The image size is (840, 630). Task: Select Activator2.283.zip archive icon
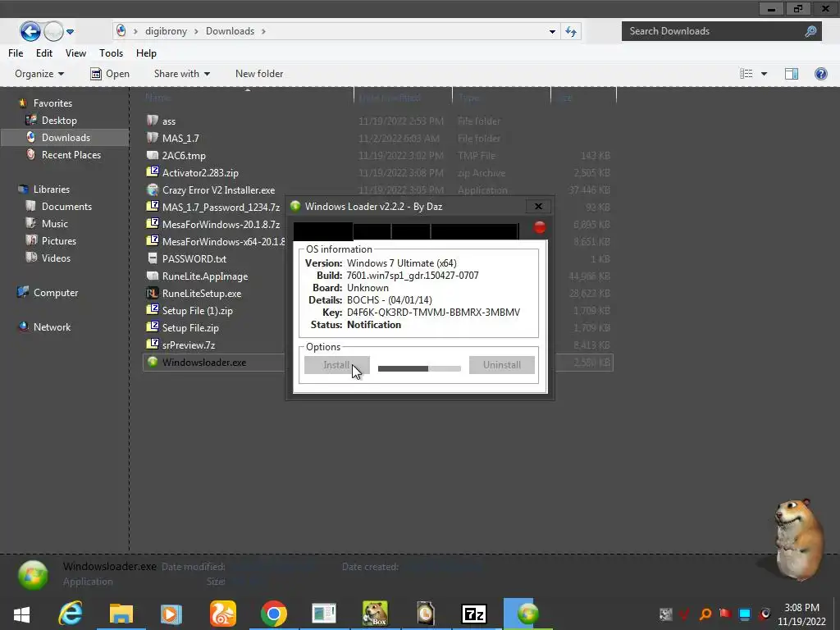pyautogui.click(x=153, y=172)
